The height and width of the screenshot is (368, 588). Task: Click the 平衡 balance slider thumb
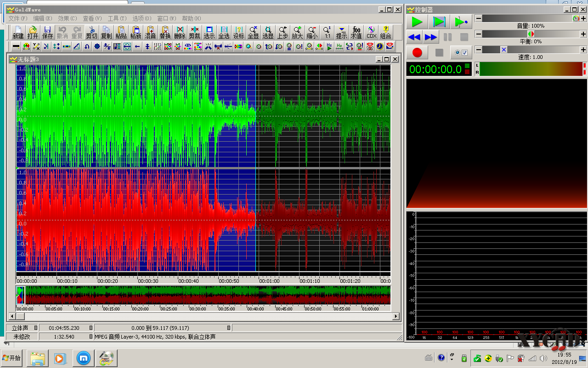click(x=531, y=34)
